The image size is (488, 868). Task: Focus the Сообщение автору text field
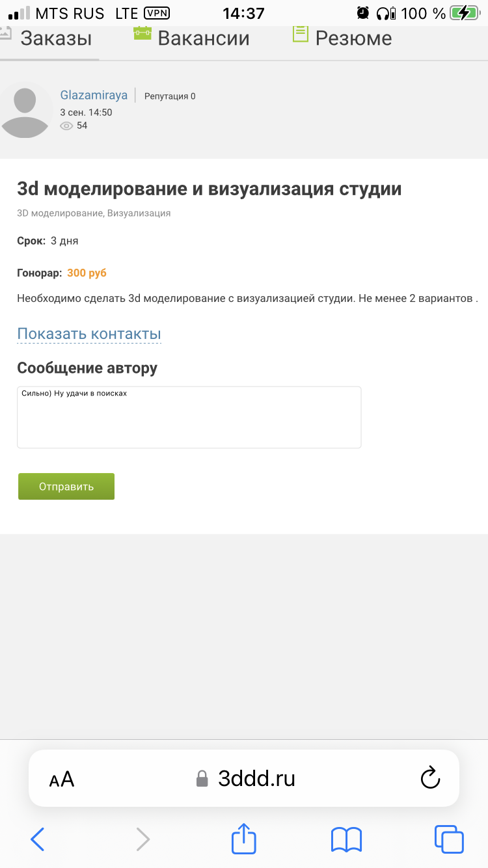point(189,417)
